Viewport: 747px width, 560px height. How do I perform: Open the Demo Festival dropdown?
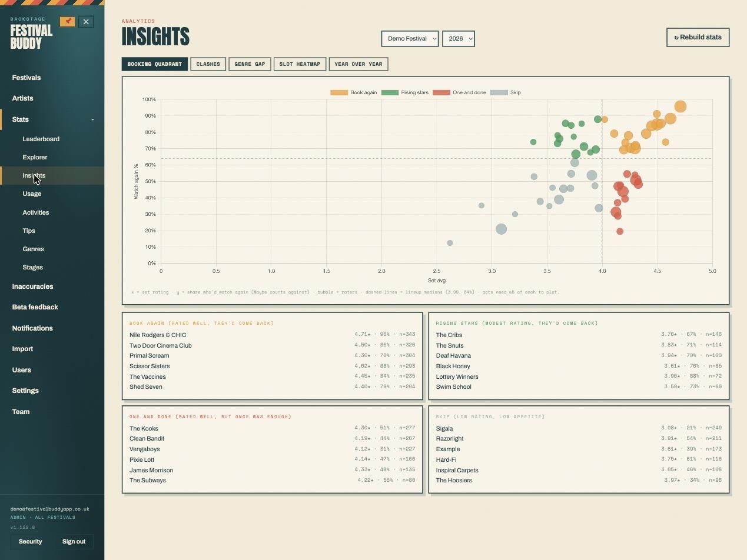[x=410, y=39]
